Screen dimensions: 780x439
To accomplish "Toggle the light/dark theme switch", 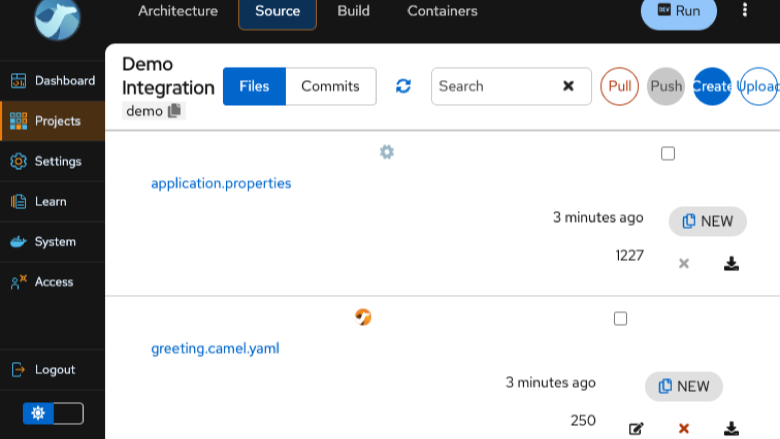I will [53, 413].
